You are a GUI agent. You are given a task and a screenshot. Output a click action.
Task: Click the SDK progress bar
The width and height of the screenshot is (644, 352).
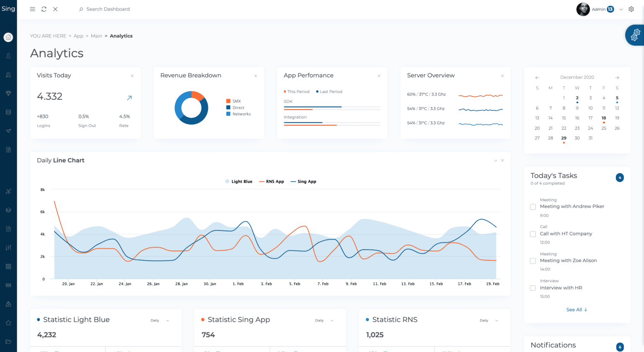[332, 108]
